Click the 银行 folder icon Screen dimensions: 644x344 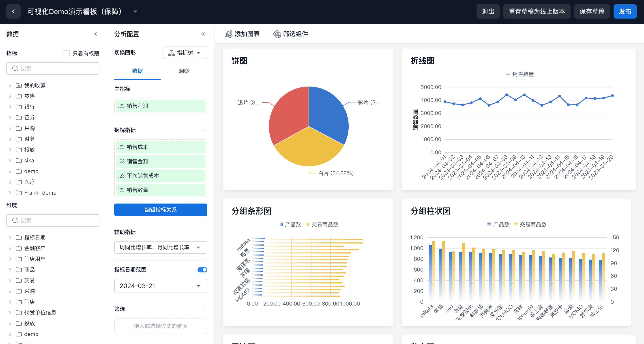click(x=19, y=107)
